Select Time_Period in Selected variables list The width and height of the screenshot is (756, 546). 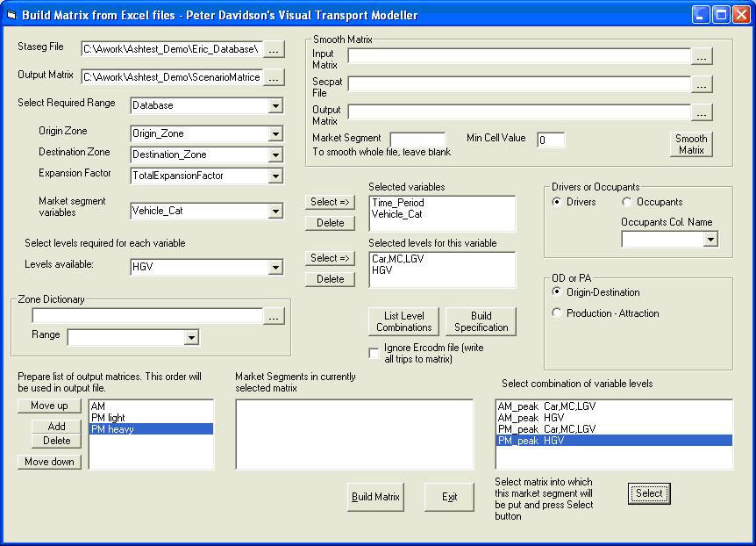coord(396,202)
